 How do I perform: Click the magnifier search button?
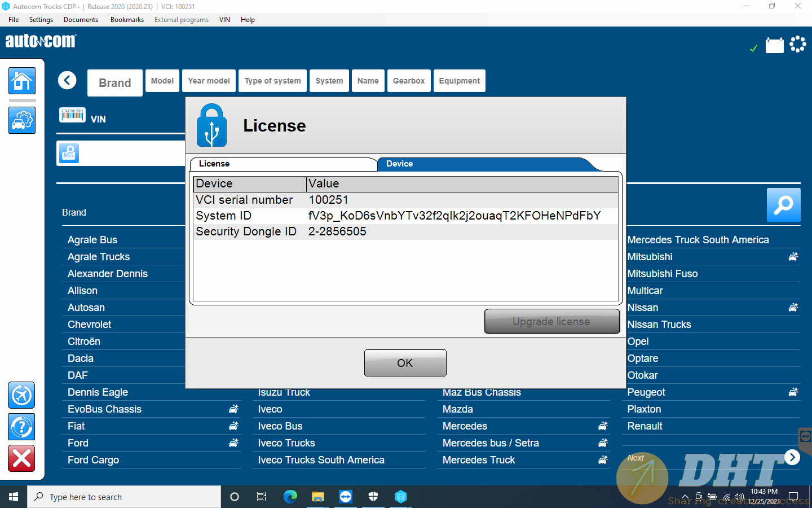pyautogui.click(x=783, y=205)
